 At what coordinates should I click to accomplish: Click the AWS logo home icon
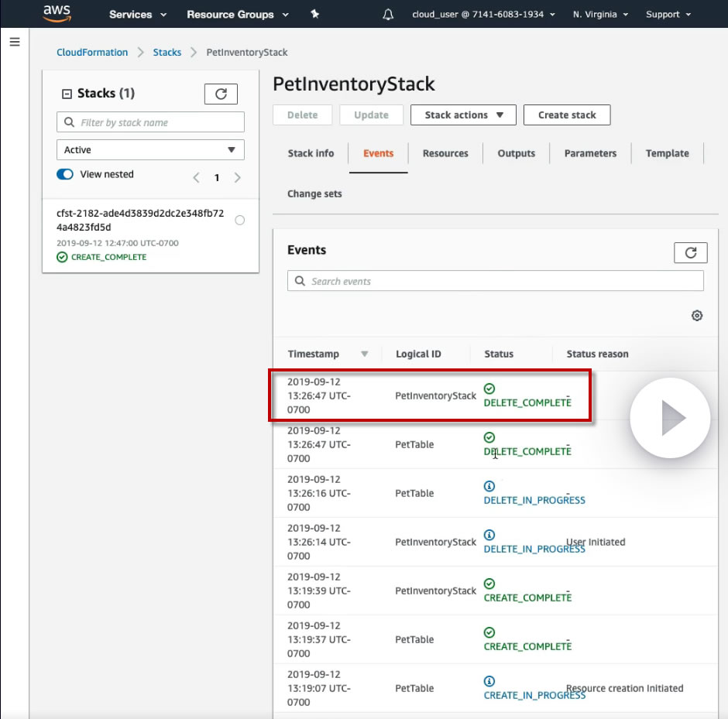point(57,13)
